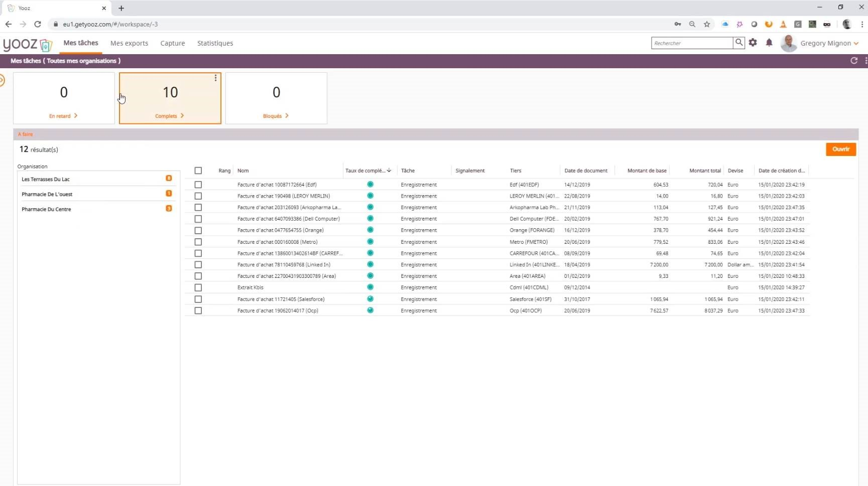Sort by Montant total column
This screenshot has height=486, width=868.
coord(705,171)
